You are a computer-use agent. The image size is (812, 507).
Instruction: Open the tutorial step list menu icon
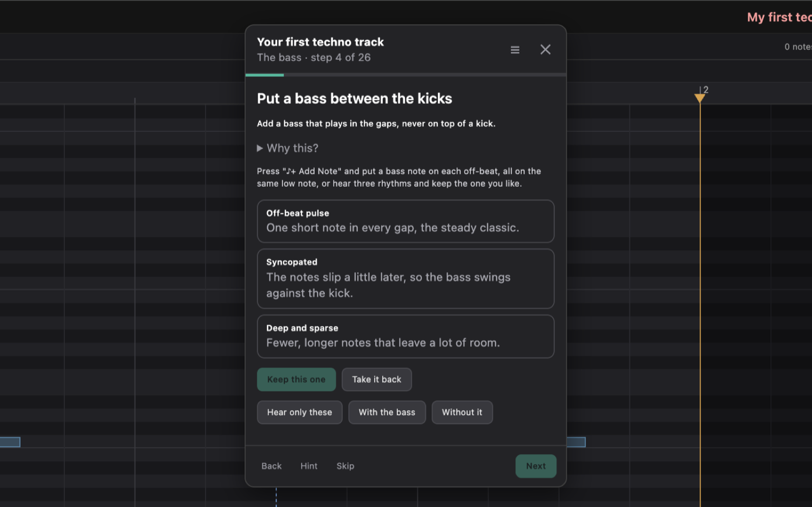click(x=515, y=50)
